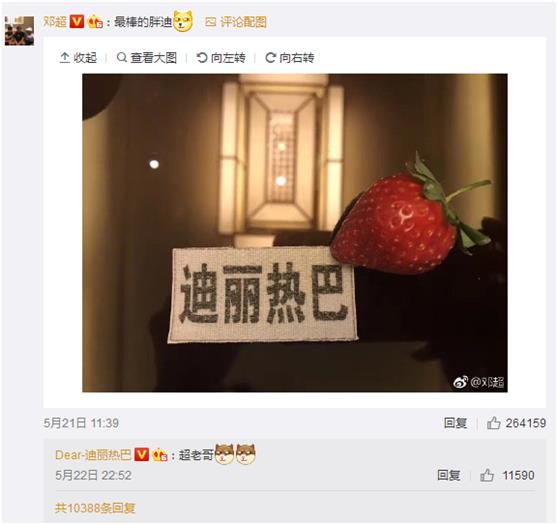Click the strawberry photo to enlarge it

click(295, 233)
